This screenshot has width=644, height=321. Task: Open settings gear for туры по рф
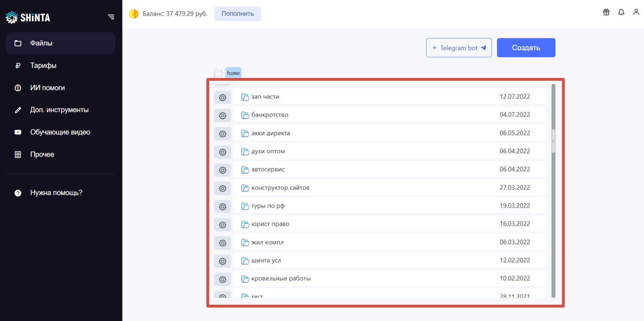[223, 207]
